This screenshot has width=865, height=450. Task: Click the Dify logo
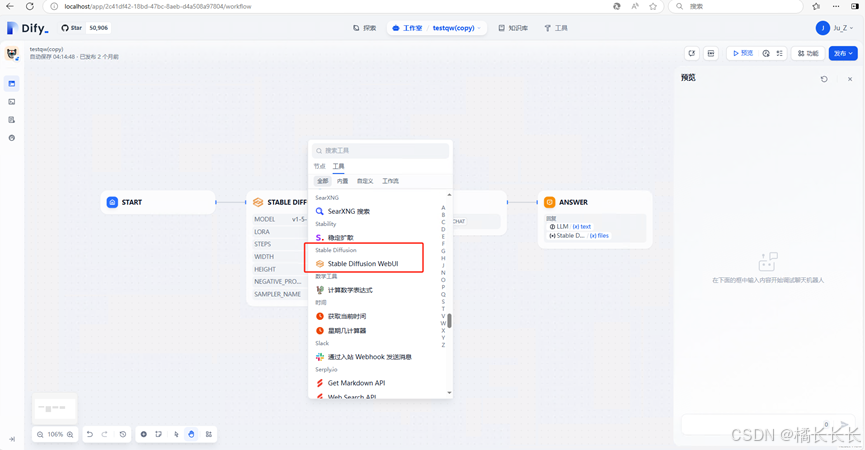click(x=28, y=28)
